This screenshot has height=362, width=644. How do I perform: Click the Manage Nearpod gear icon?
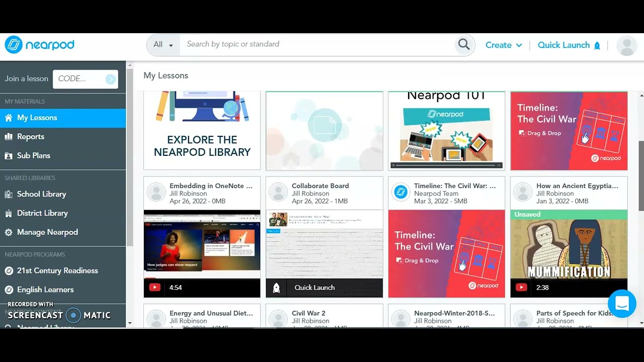pos(9,232)
